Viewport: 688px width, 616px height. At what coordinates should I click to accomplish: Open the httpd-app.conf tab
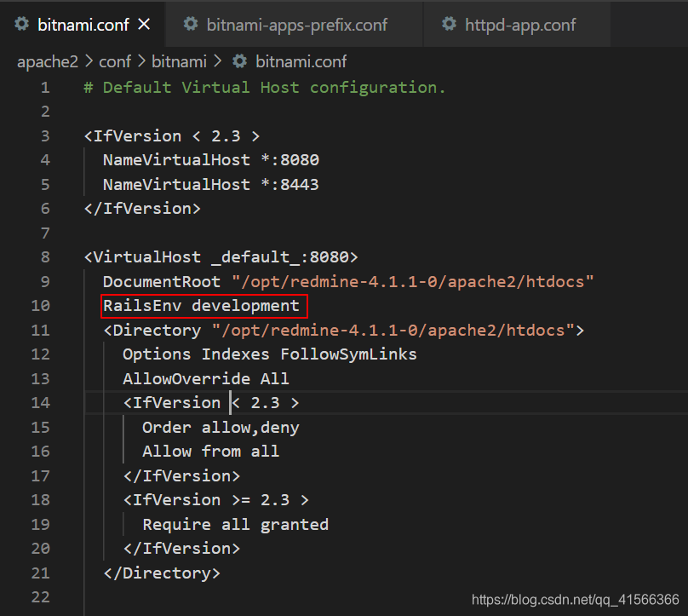(x=517, y=25)
